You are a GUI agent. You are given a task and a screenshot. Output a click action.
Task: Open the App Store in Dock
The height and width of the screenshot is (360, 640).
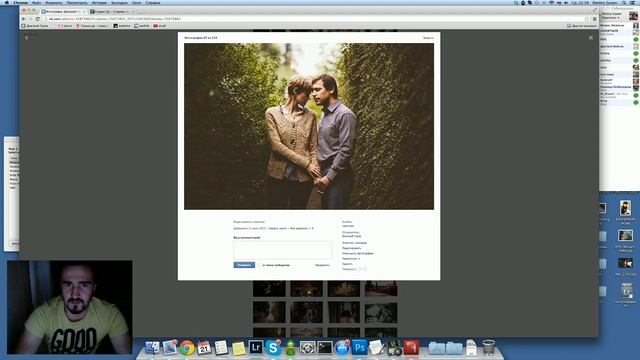[342, 348]
